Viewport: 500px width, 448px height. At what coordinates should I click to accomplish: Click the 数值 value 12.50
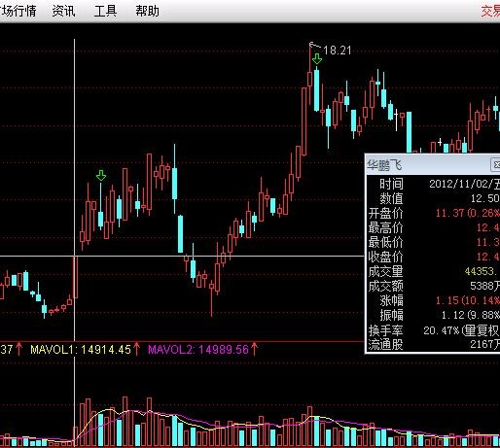[x=485, y=198]
